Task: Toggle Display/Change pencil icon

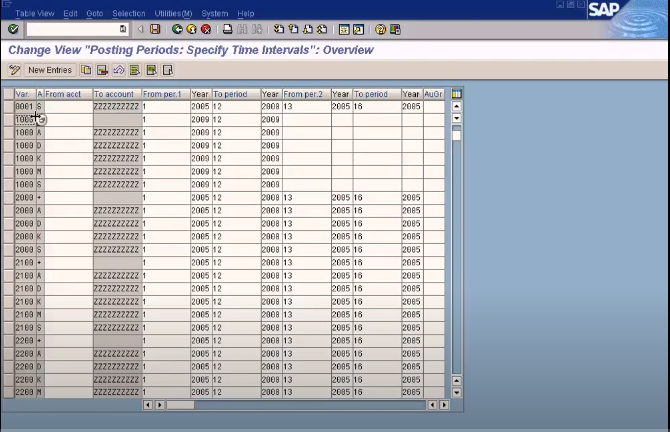Action: tap(15, 70)
